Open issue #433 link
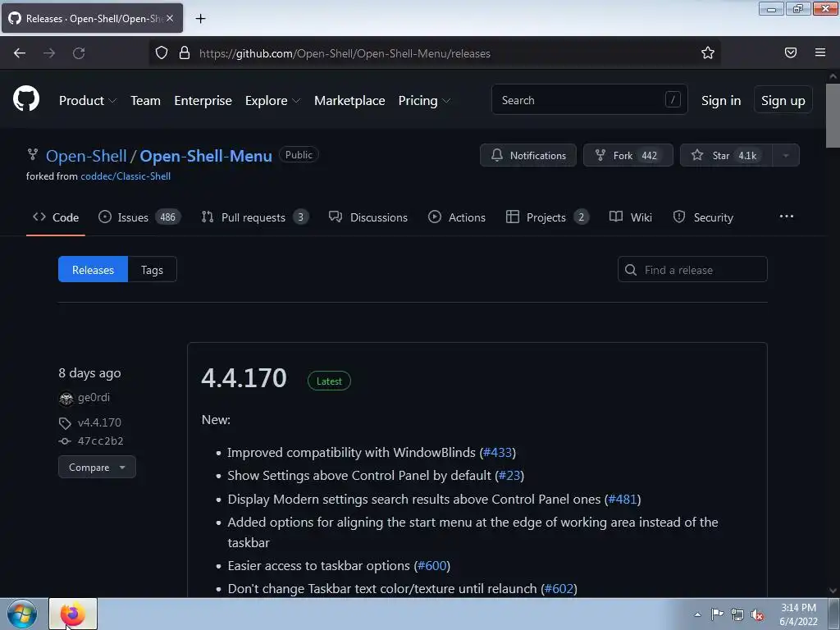The image size is (840, 630). [x=498, y=453]
